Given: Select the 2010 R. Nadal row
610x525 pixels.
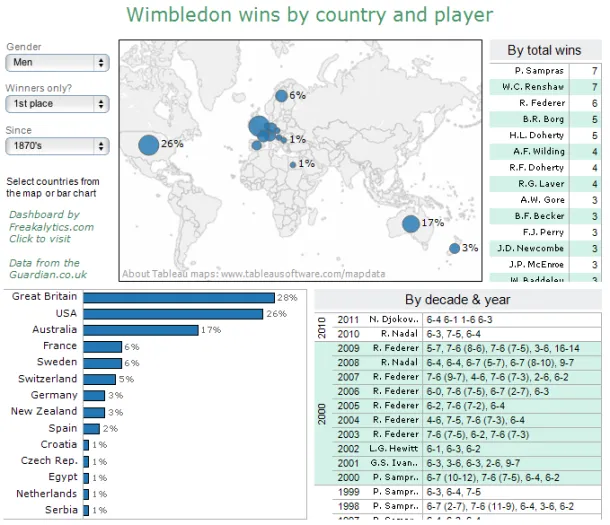Looking at the screenshot, I should pyautogui.click(x=467, y=334).
